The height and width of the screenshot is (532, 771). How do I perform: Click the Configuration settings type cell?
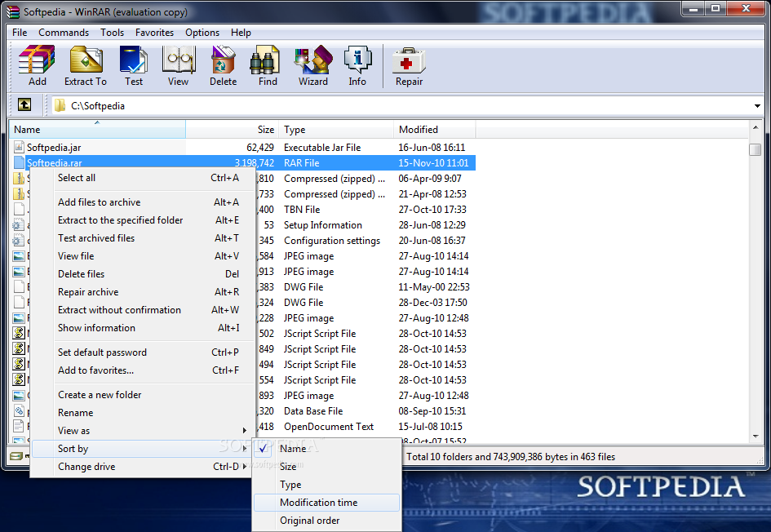click(332, 241)
